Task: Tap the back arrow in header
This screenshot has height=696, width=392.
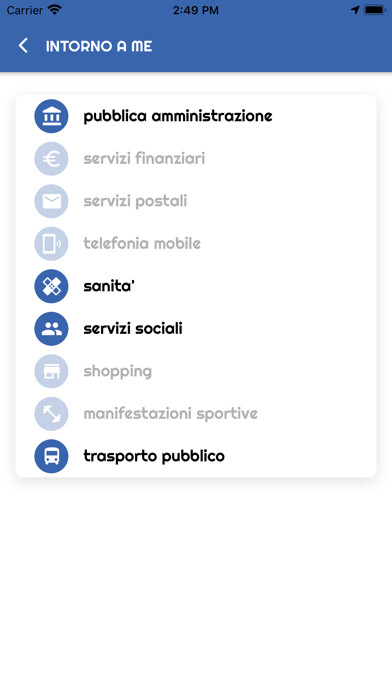Action: coord(23,46)
